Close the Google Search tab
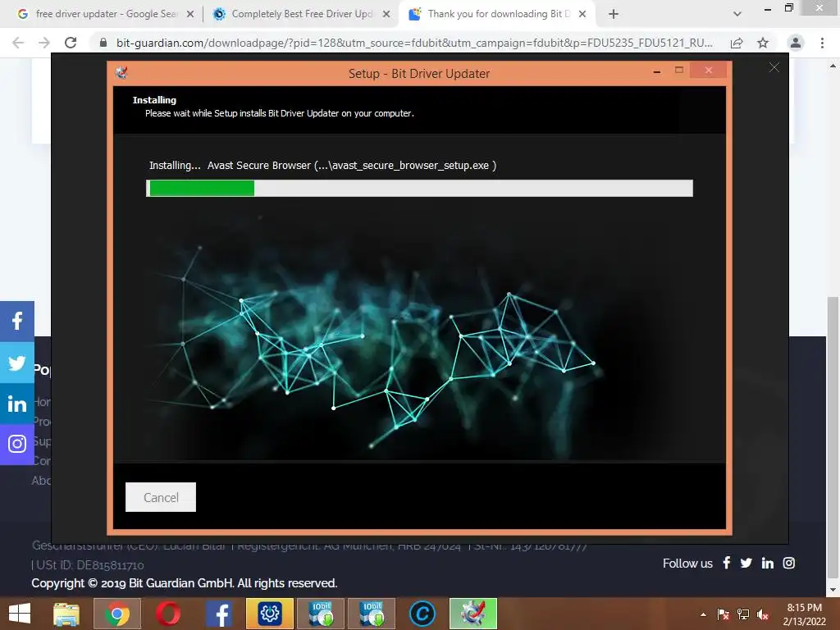Viewport: 840px width, 630px height. tap(190, 15)
